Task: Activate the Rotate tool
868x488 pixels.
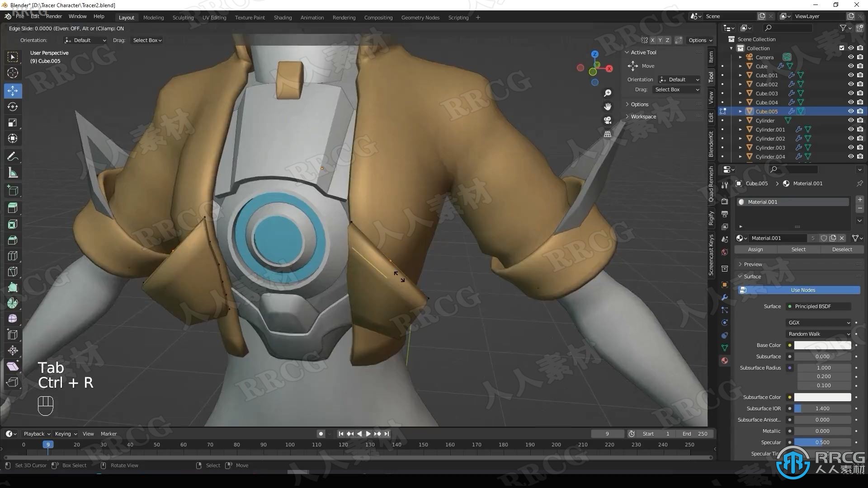Action: click(x=13, y=107)
